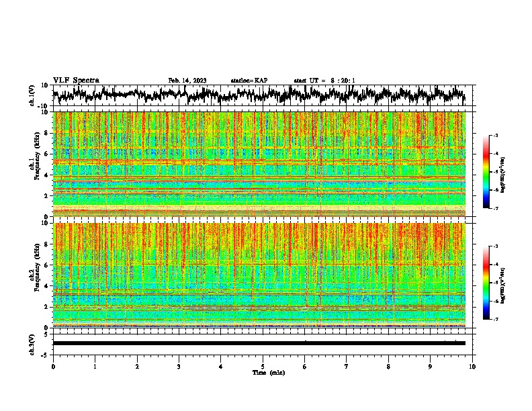Click the time-axis tick label '0'
The image size is (532, 411).
tap(53, 367)
